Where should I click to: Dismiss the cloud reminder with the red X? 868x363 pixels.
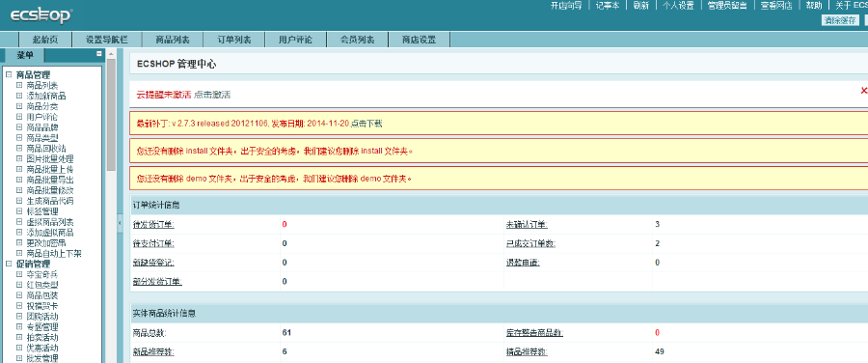coord(863,91)
